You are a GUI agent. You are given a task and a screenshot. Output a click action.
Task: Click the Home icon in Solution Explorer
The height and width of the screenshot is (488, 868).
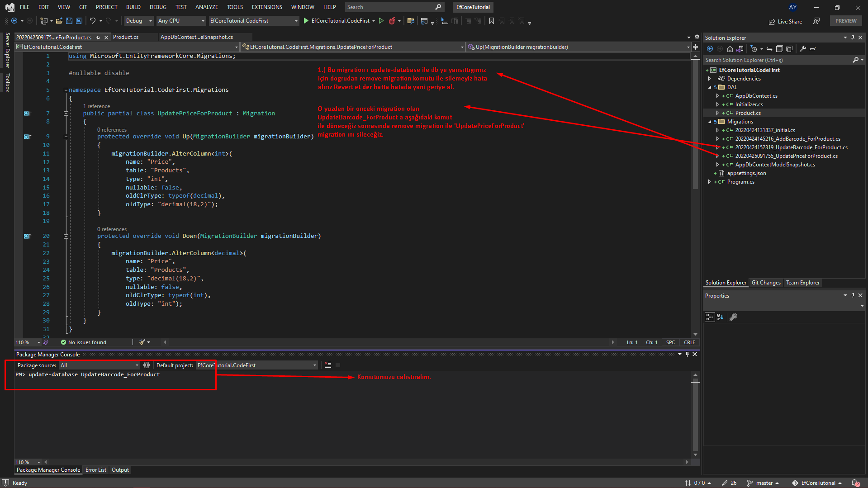730,48
